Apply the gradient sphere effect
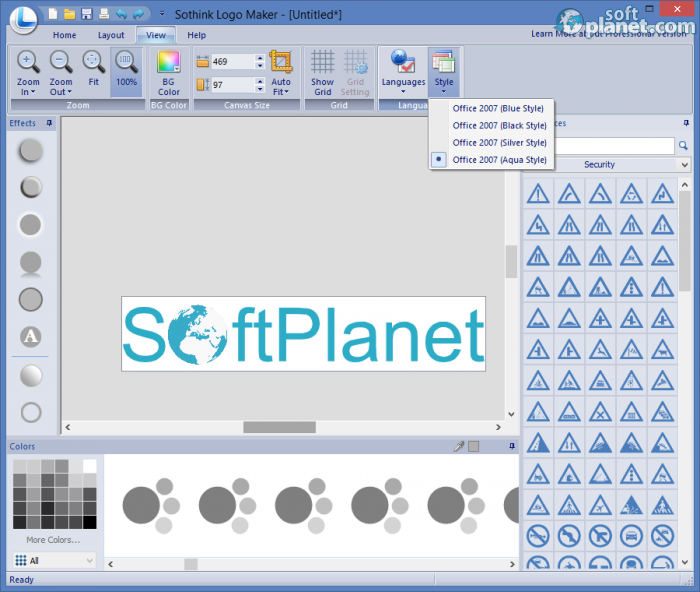The image size is (700, 592). 31,375
